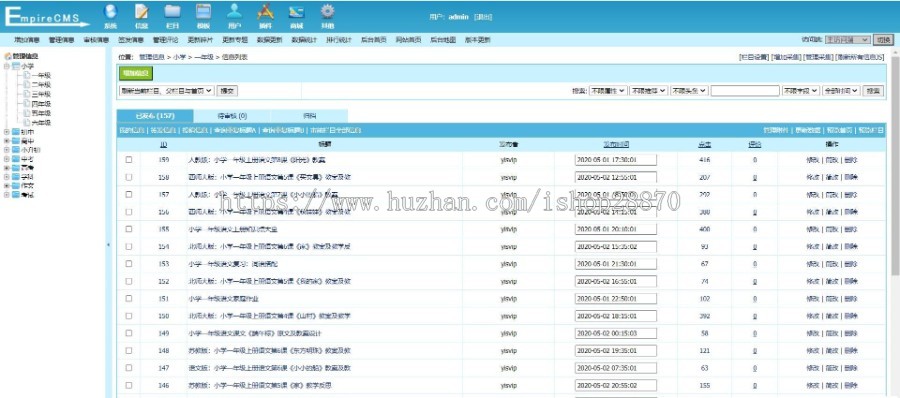The width and height of the screenshot is (900, 398).
Task: Click the [退出] logout link
Action: pyautogui.click(x=483, y=17)
